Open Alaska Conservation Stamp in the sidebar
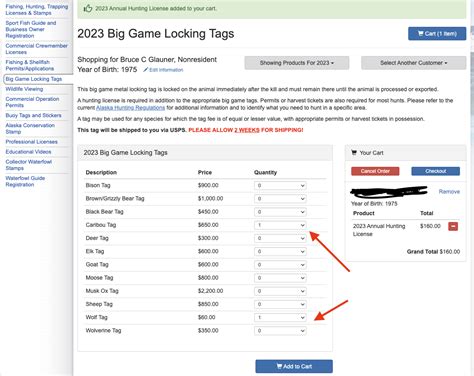474x376 pixels. [x=30, y=128]
